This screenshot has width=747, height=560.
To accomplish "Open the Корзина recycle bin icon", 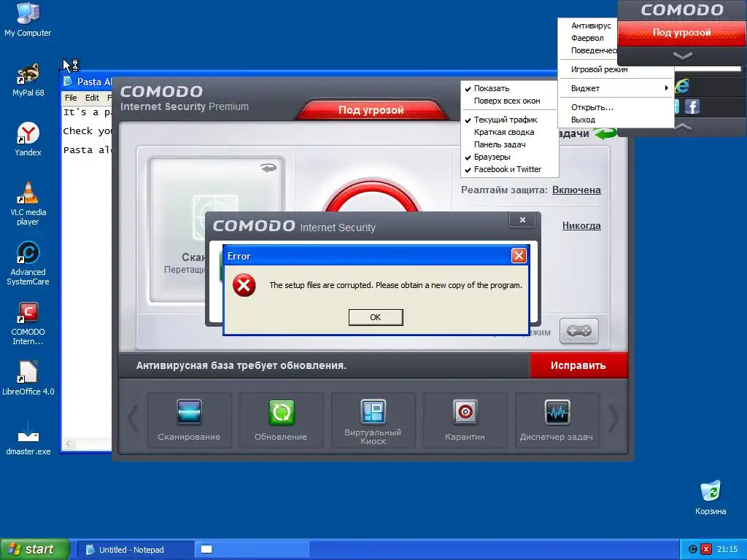I will pos(711,498).
